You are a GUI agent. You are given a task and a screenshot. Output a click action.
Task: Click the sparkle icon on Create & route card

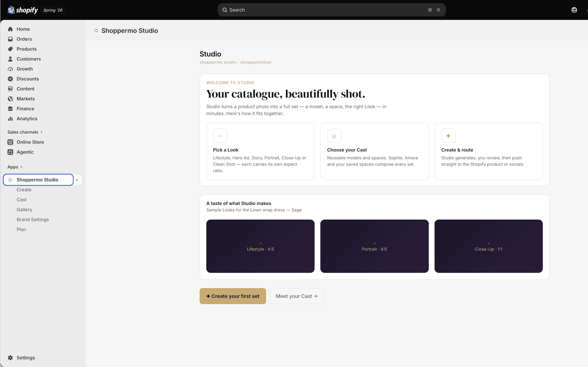point(448,136)
